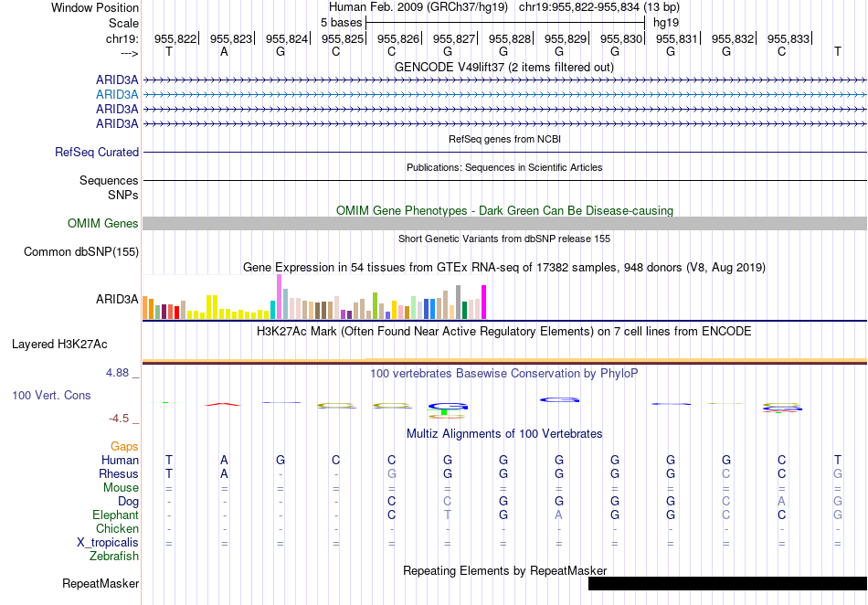Click 'Repeating Elements by RepeatMasker' title
Screen dimensions: 868x605
[505, 570]
